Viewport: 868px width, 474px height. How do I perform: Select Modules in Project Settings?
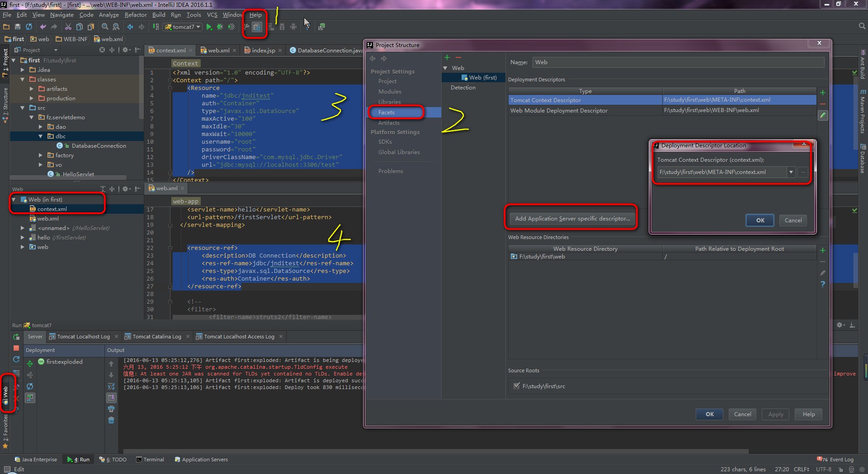point(390,92)
